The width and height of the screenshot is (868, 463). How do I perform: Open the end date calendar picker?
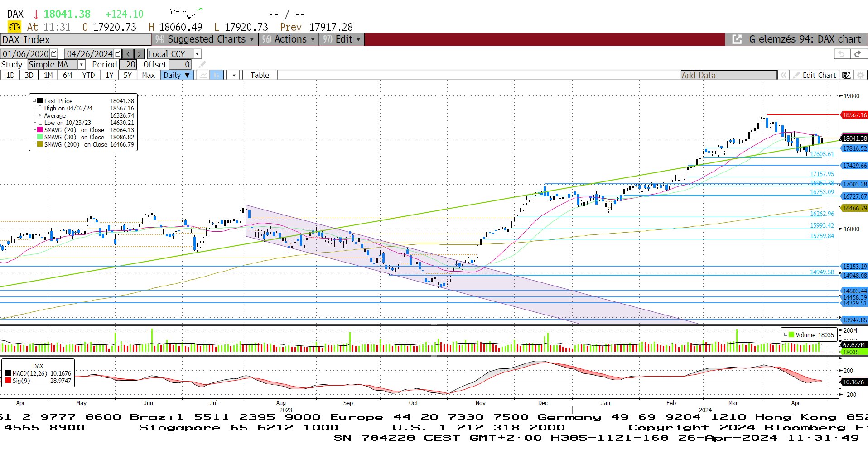[118, 54]
